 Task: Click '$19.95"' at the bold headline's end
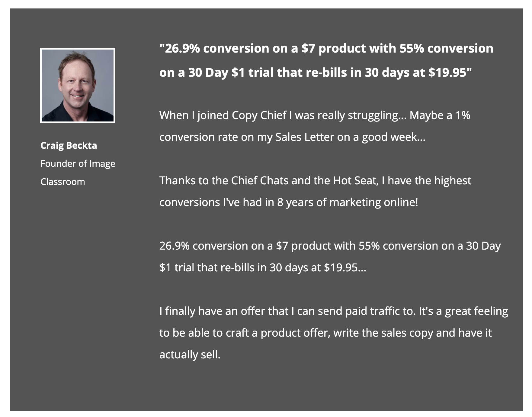click(x=450, y=73)
